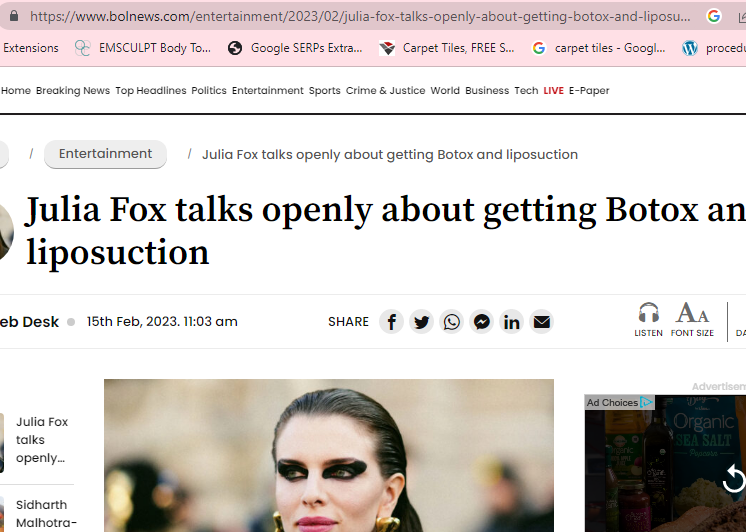Share article on Twitter
Image resolution: width=746 pixels, height=532 pixels.
click(421, 322)
